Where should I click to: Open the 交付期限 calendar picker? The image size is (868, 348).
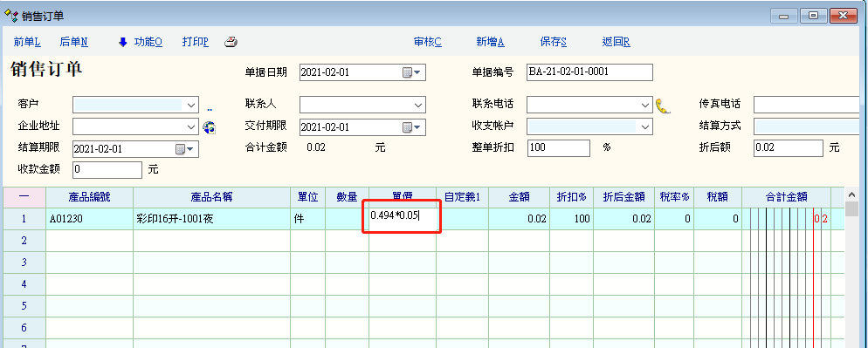[x=411, y=127]
